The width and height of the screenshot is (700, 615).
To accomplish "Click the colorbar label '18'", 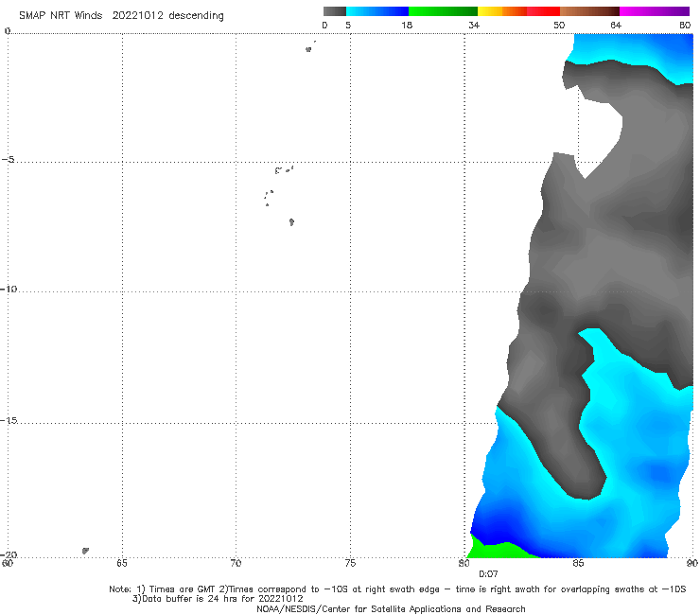I will 407,25.
